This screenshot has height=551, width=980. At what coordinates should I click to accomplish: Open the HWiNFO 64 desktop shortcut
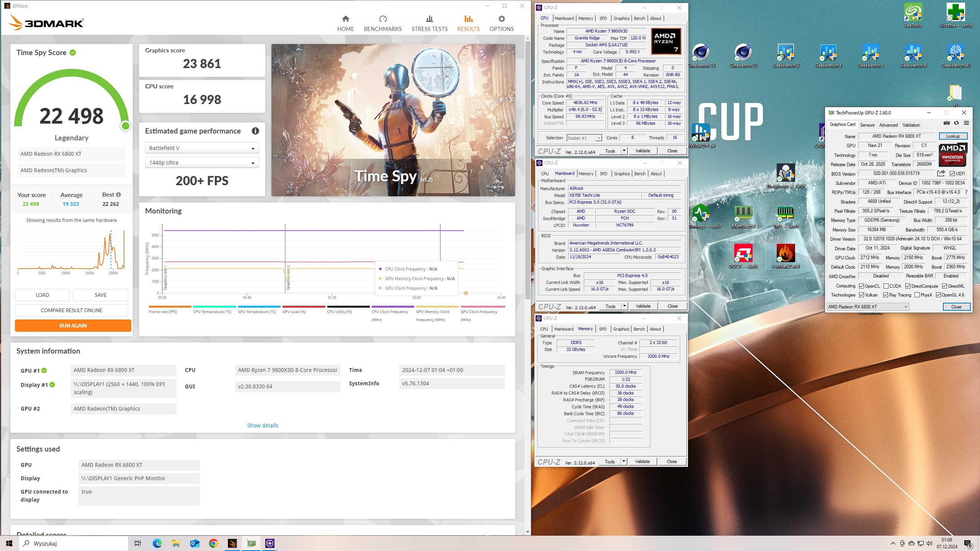pos(701,135)
